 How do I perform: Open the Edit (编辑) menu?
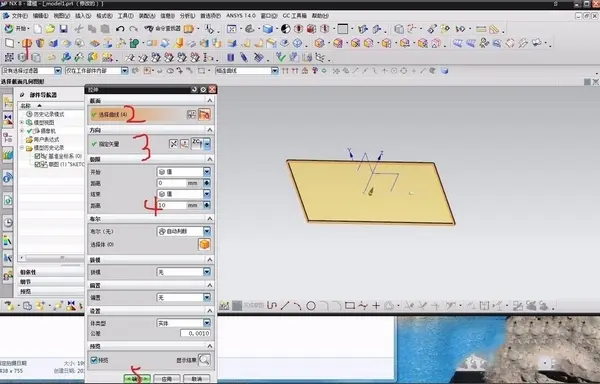click(x=40, y=16)
